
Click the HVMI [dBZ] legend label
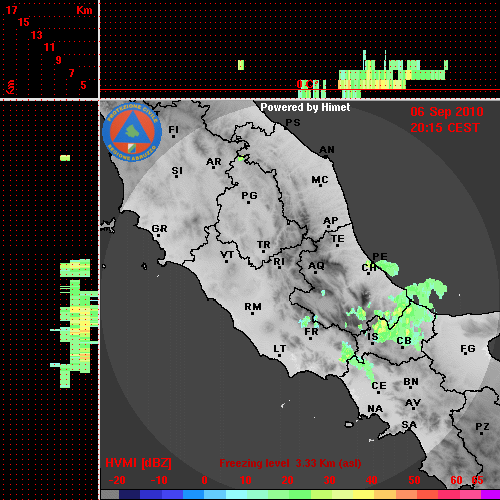[x=138, y=463]
